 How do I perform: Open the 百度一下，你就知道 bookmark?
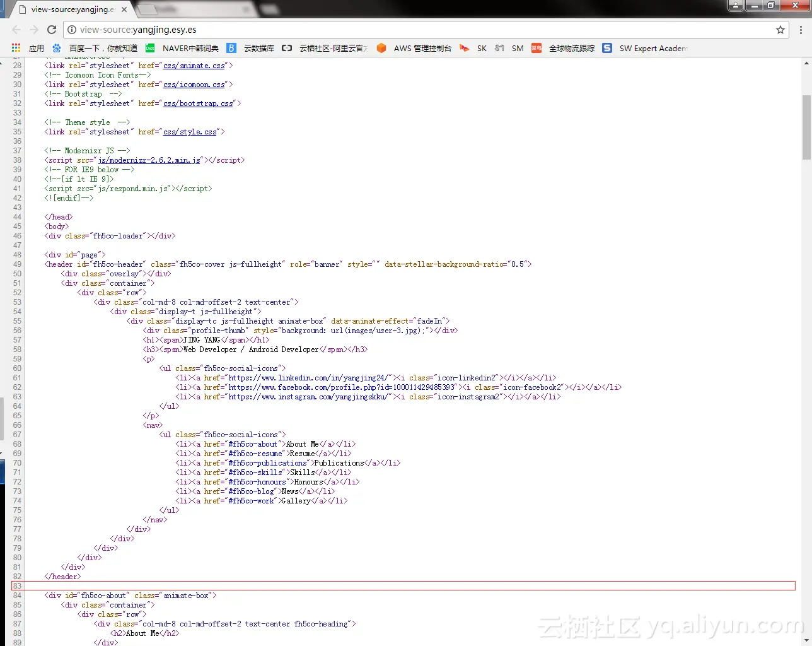95,48
